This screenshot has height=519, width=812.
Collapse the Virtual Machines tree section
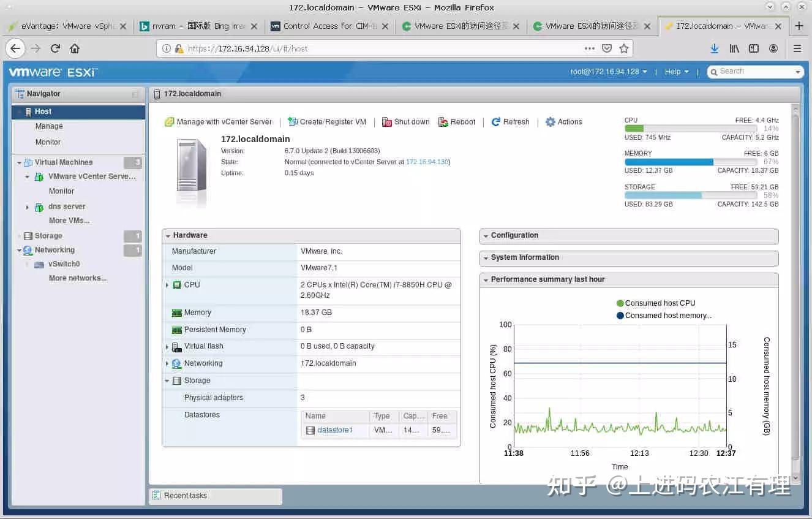click(18, 162)
